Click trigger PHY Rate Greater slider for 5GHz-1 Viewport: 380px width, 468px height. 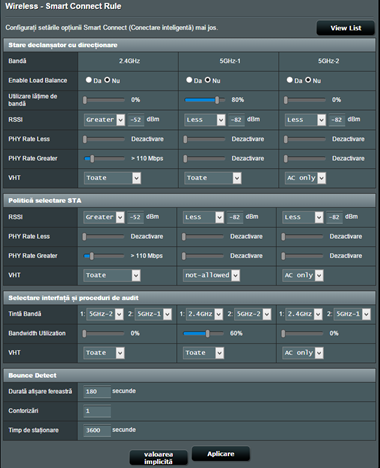[204, 159]
